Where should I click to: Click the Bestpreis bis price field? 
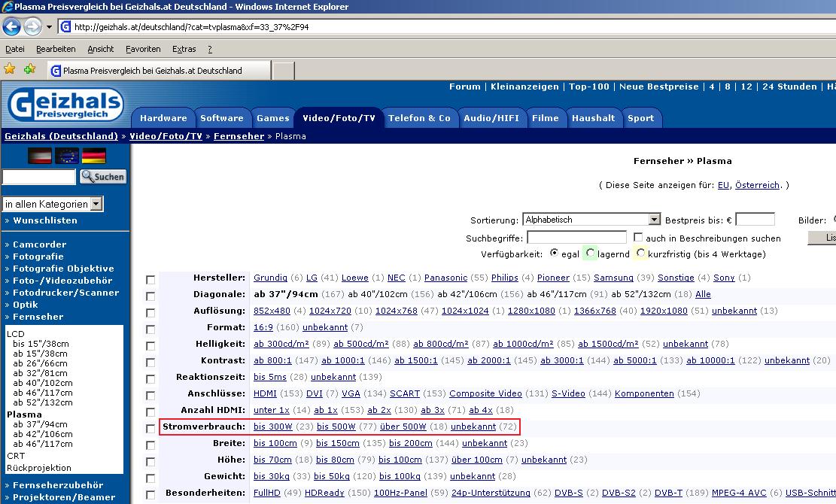755,219
